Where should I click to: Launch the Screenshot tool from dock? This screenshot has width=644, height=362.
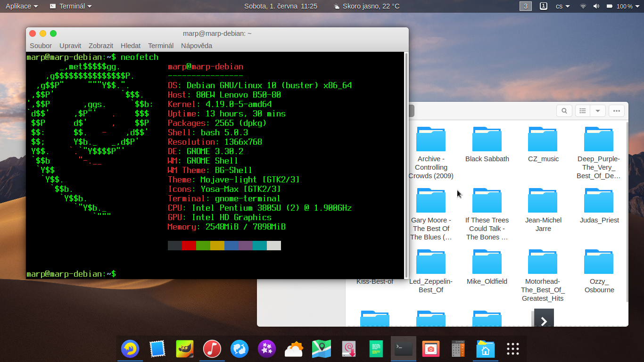(x=430, y=349)
